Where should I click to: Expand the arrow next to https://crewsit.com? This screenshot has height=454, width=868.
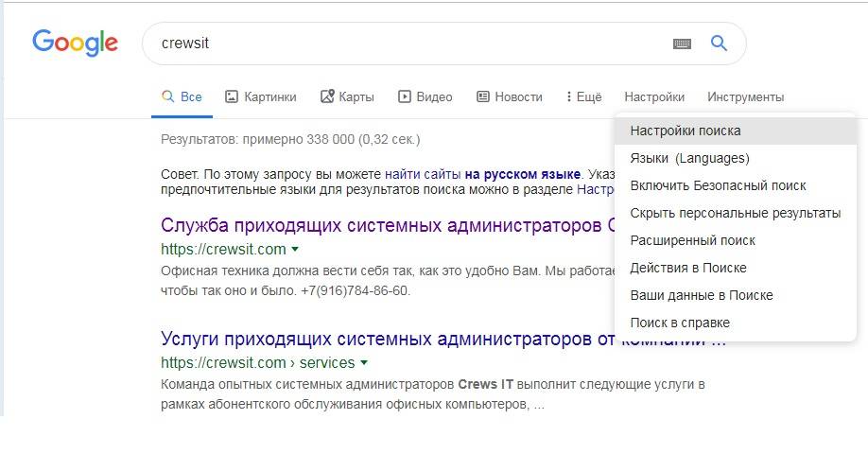pos(295,250)
